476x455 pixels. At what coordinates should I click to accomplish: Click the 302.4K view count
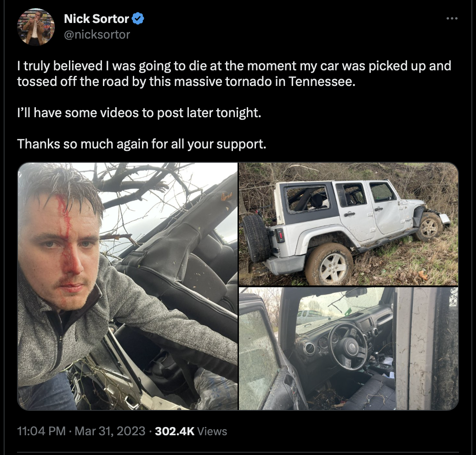click(175, 431)
